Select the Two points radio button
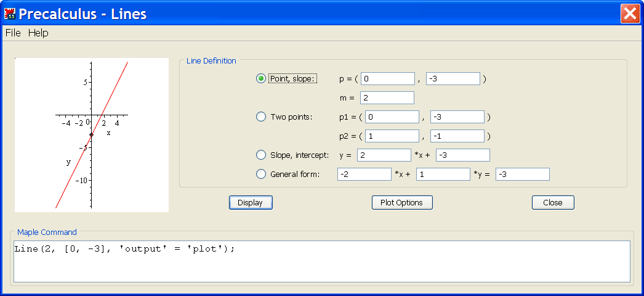Viewport: 644px width, 296px height. coord(261,117)
